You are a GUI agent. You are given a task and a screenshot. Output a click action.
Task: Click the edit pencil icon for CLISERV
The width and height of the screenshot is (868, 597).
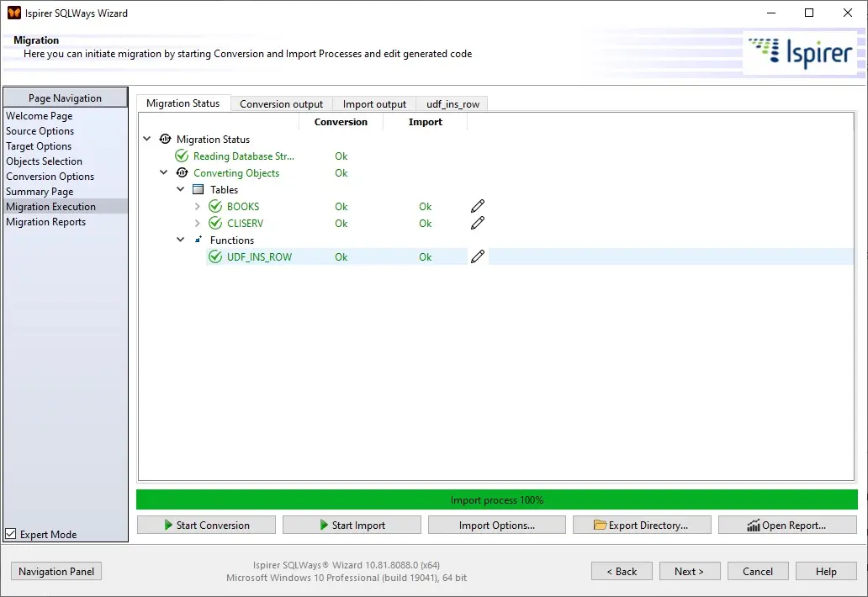click(x=477, y=223)
